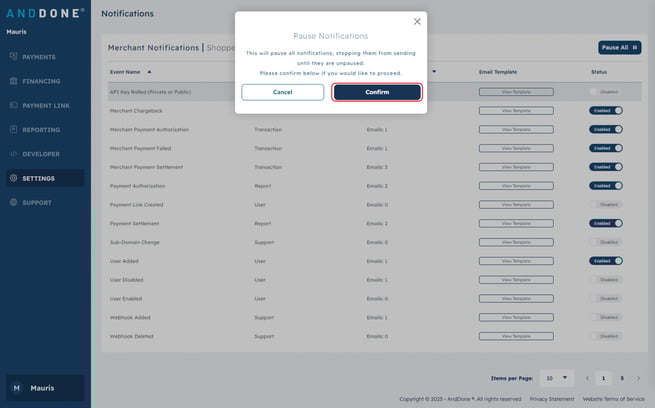
Task: Open the Merchant Notifications tab
Action: tap(154, 47)
